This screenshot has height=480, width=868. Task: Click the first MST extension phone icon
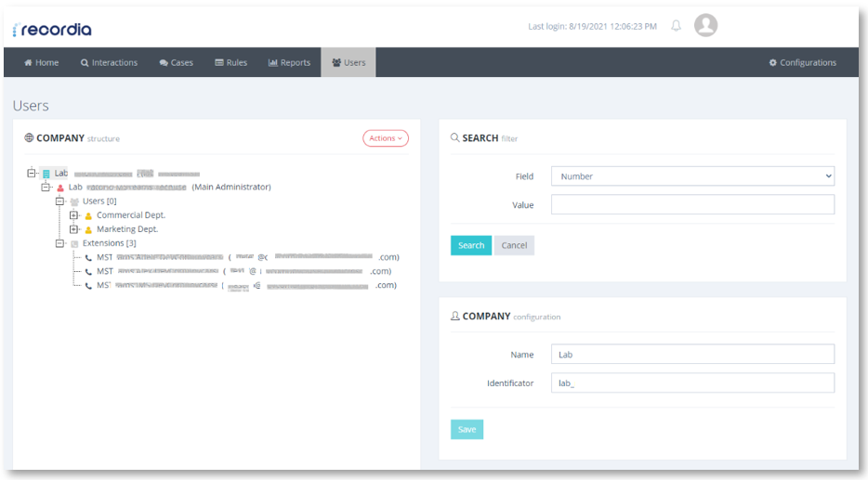[88, 258]
